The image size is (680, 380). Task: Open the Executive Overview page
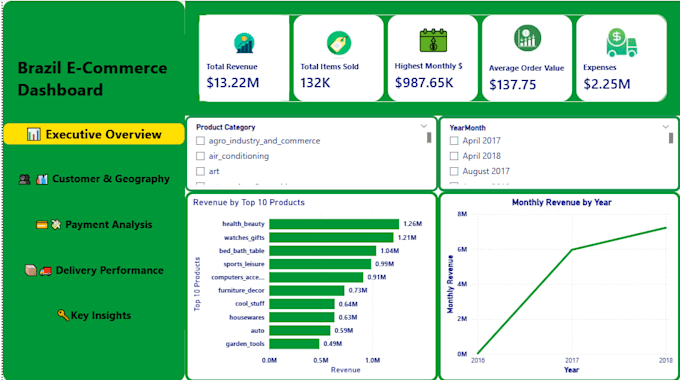(94, 134)
